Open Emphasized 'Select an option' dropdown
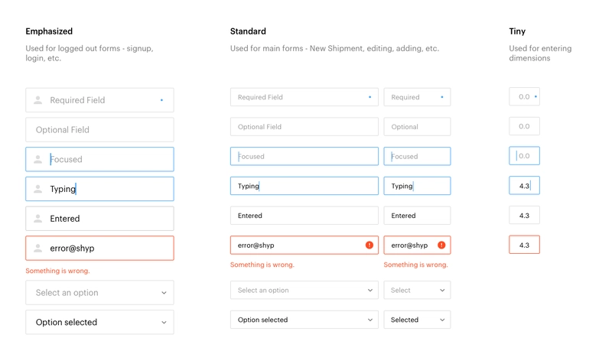Screen dimensions: 612x364 coord(100,293)
